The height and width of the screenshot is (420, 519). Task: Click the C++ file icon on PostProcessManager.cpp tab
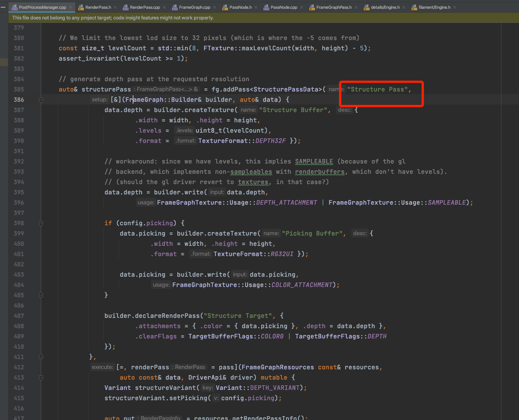[14, 7]
